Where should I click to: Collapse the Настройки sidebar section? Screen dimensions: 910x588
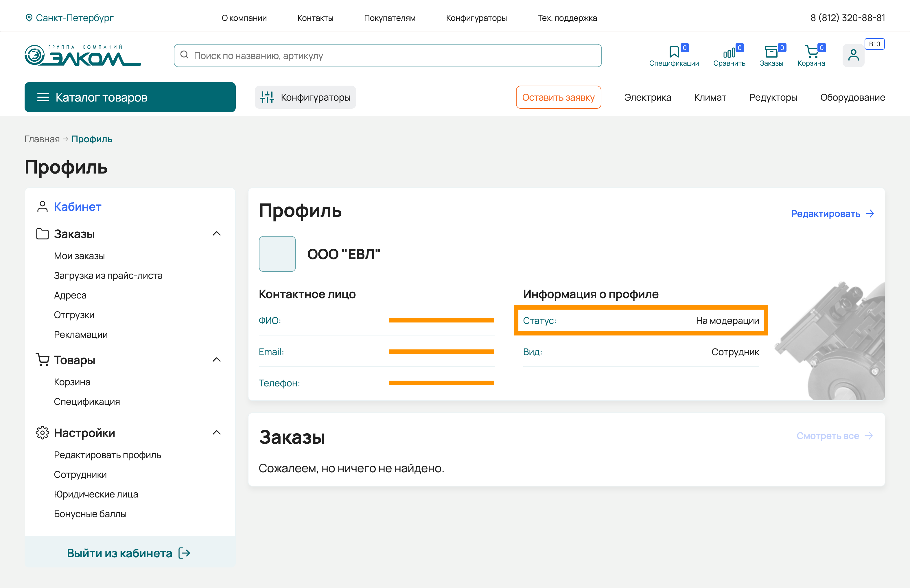click(217, 433)
